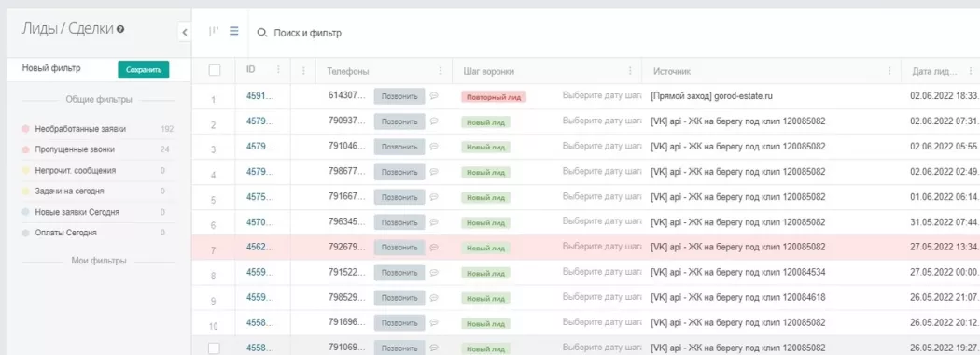Switch to list view icon
980x355 pixels.
233,31
